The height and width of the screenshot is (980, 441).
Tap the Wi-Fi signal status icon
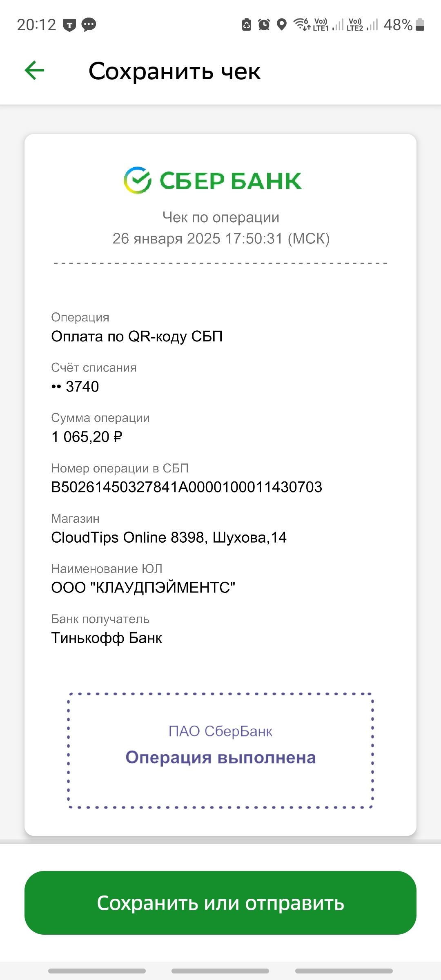(302, 24)
